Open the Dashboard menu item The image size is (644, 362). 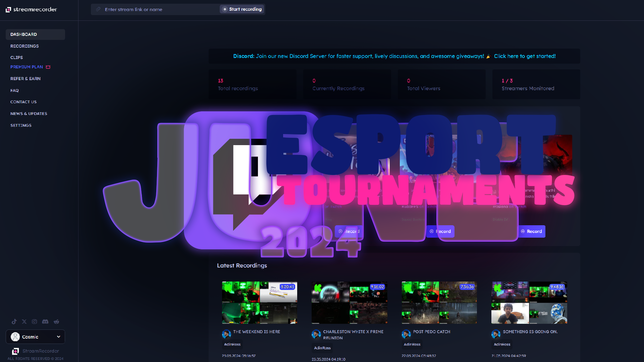click(x=35, y=35)
